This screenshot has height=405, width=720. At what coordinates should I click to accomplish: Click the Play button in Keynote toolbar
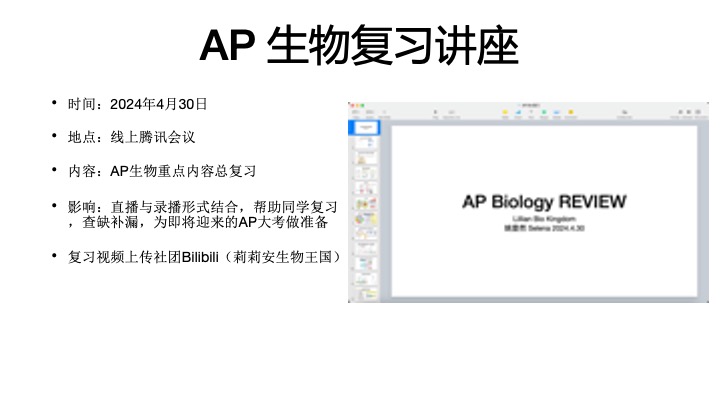[x=436, y=113]
